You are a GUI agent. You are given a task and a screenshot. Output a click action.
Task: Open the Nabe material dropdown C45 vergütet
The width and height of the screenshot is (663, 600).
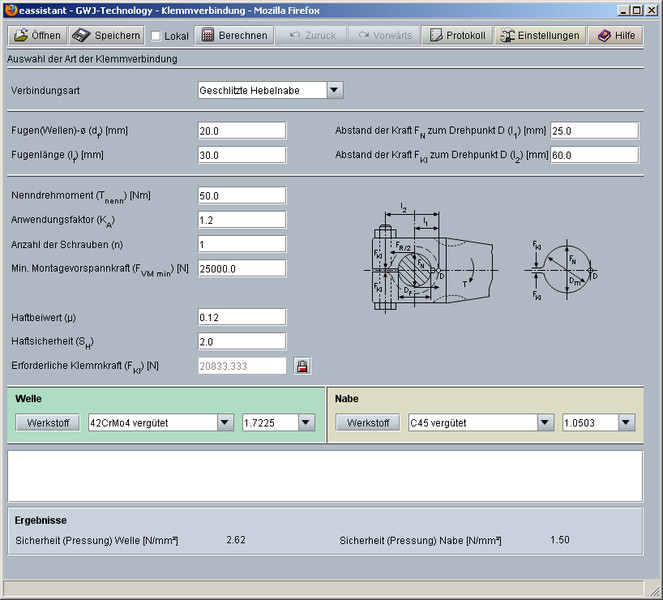pyautogui.click(x=545, y=423)
